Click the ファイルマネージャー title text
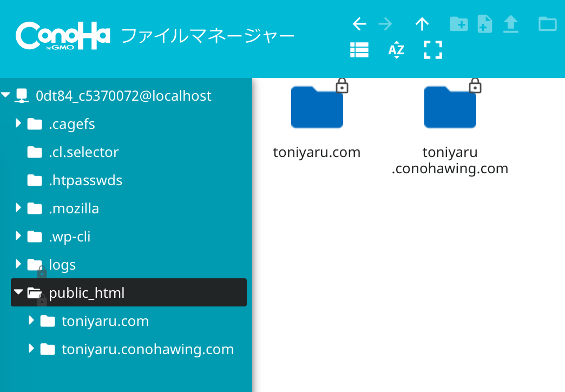 [208, 36]
